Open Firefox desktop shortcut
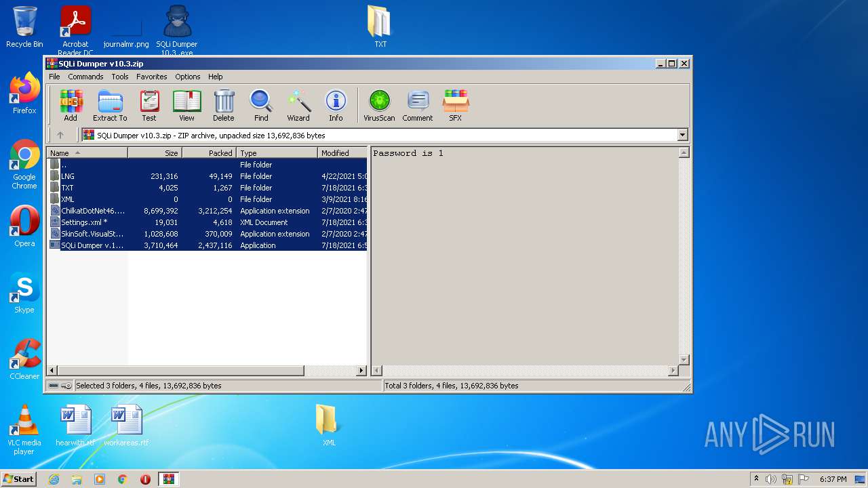868x488 pixels. coord(24,94)
